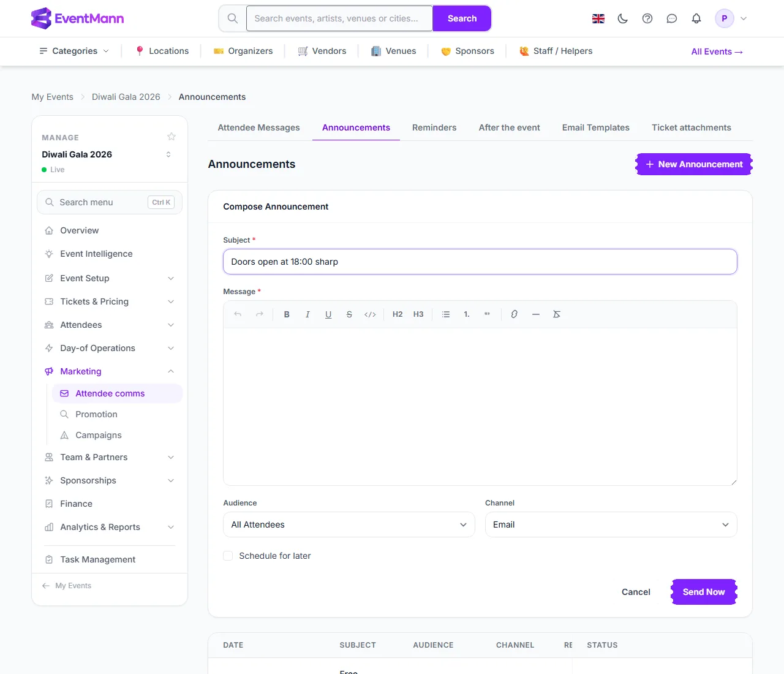Insert a link via toolbar icon
Screen dimensions: 784x674
(x=514, y=314)
